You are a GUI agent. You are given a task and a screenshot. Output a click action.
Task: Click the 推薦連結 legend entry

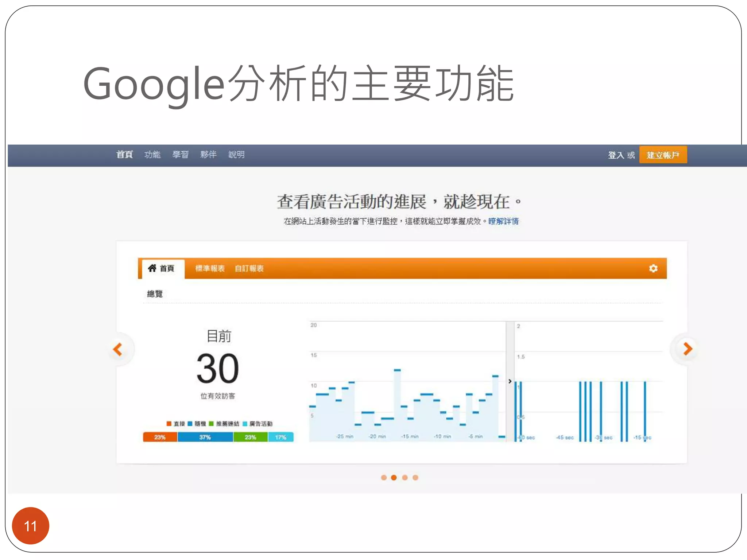(x=224, y=424)
